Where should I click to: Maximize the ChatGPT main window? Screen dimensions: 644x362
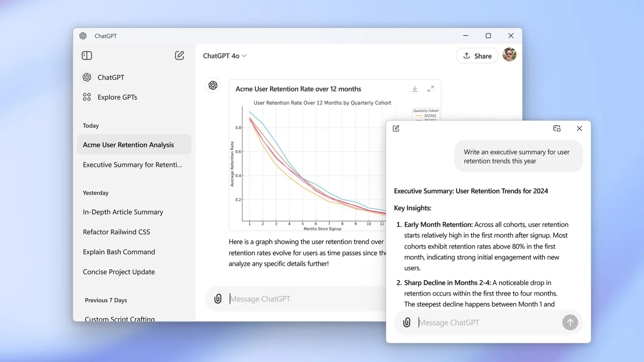pos(488,36)
